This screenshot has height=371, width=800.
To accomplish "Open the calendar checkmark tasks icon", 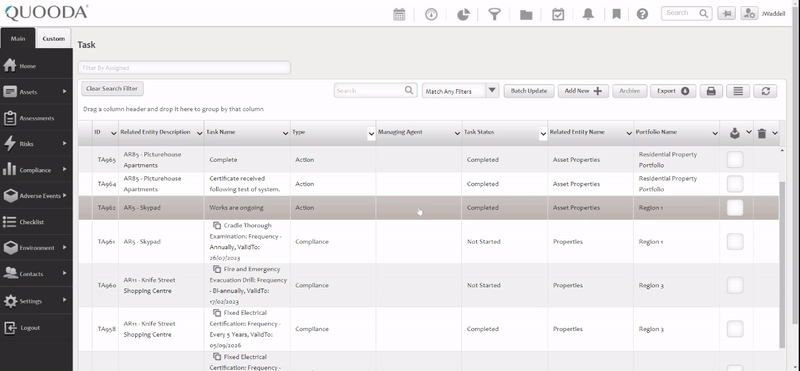I will pos(558,14).
